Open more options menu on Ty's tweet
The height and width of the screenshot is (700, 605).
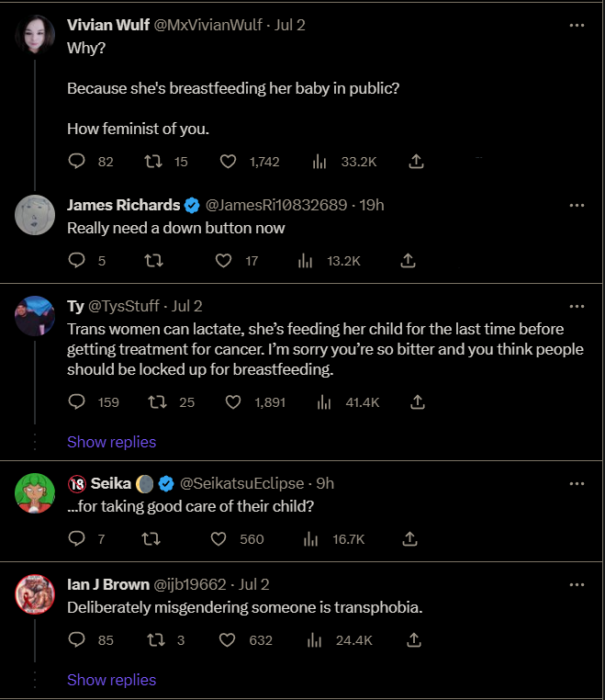coord(577,306)
